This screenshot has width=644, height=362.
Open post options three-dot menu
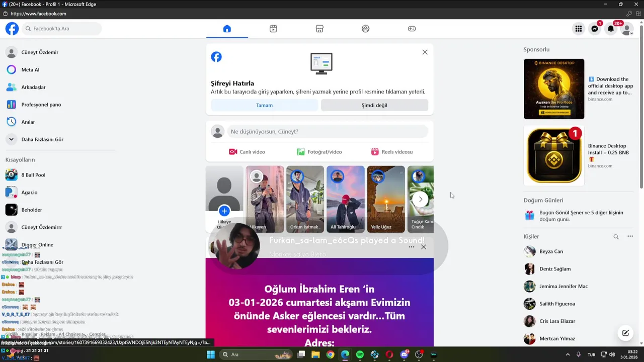pyautogui.click(x=412, y=247)
